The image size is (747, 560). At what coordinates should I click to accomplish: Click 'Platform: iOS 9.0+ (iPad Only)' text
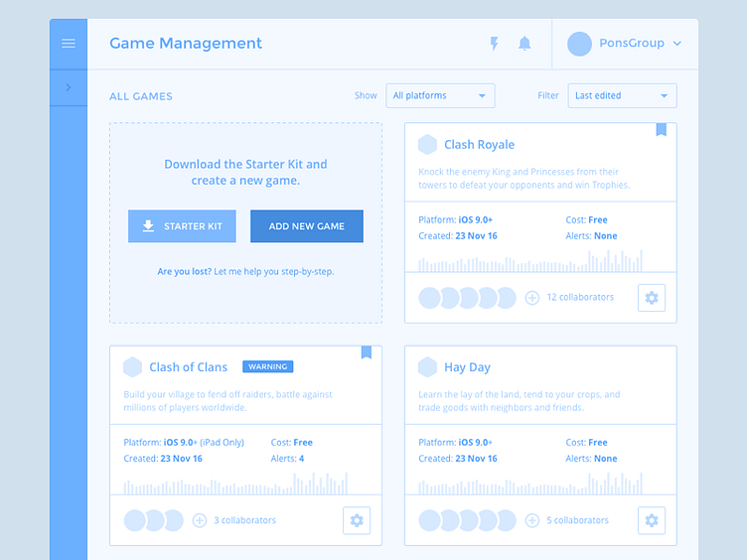184,443
